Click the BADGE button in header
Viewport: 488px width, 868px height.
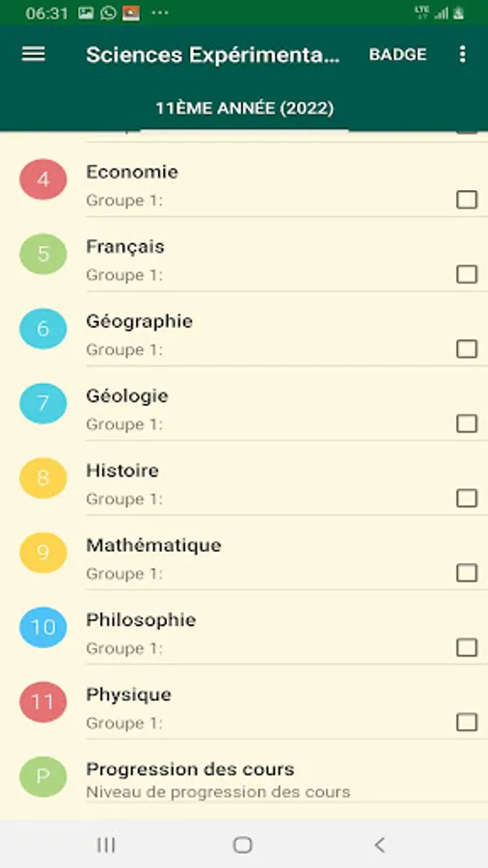tap(397, 54)
